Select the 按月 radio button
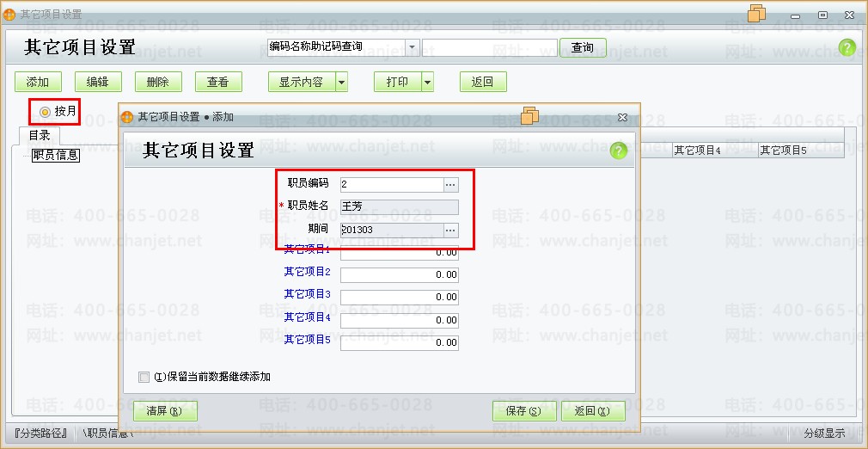The height and width of the screenshot is (449, 868). [x=45, y=111]
